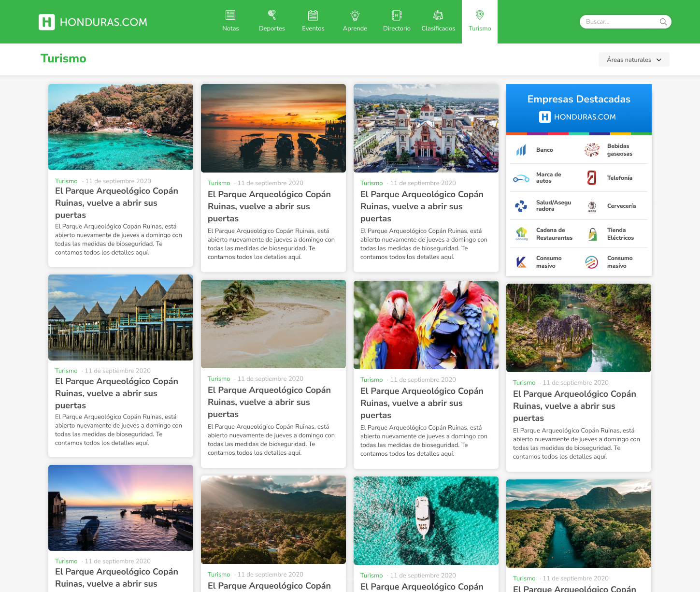Go to the Clasificados menu label
This screenshot has height=592, width=700.
pos(438,29)
